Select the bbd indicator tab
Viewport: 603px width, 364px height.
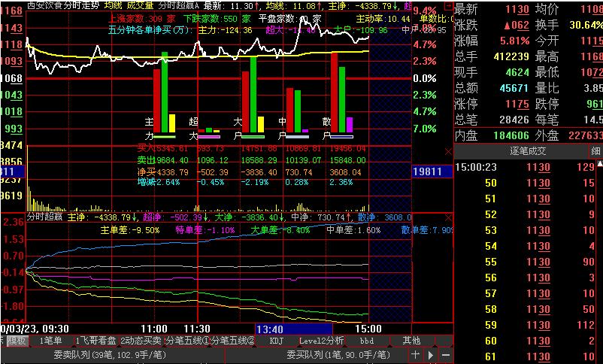tap(367, 341)
